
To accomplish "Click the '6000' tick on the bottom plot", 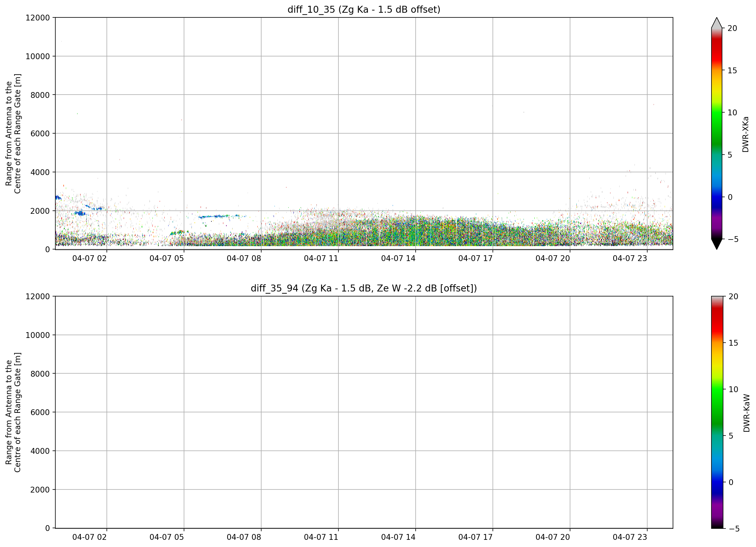I will 40,412.
